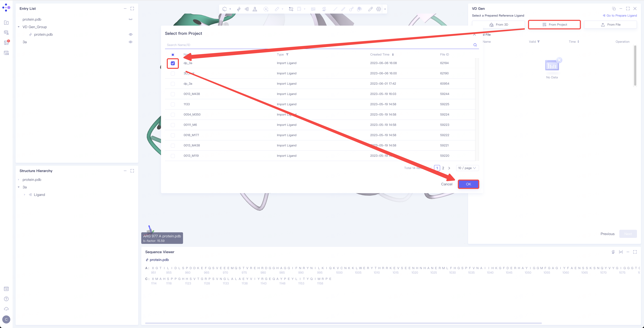Toggle visibility eye for 3a entry
This screenshot has height=328, width=644.
pos(131,42)
